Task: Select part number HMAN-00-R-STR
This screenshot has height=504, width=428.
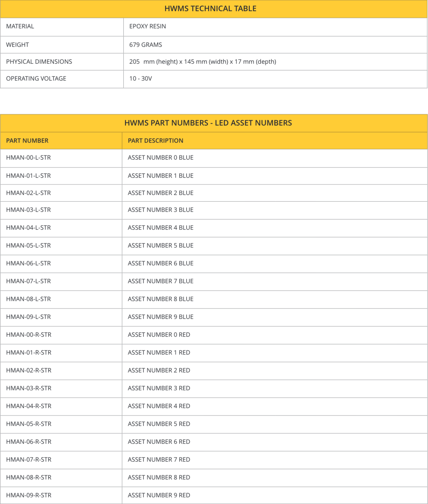Action: [x=29, y=335]
